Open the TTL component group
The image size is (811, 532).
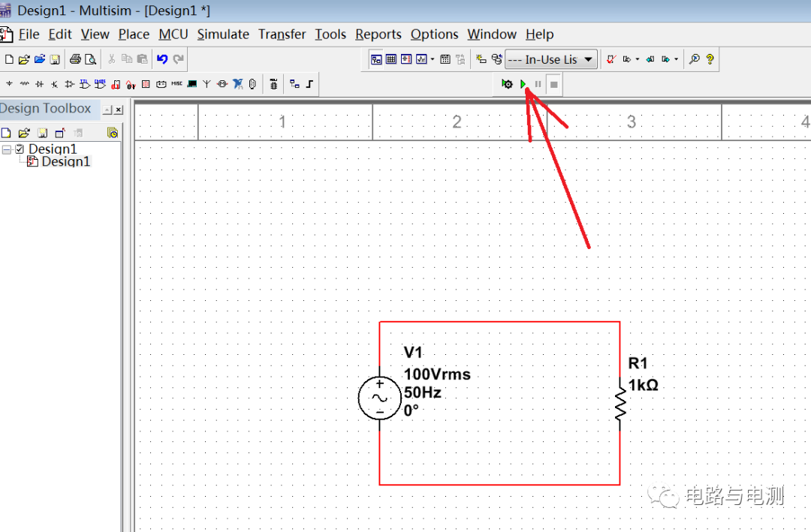[85, 84]
